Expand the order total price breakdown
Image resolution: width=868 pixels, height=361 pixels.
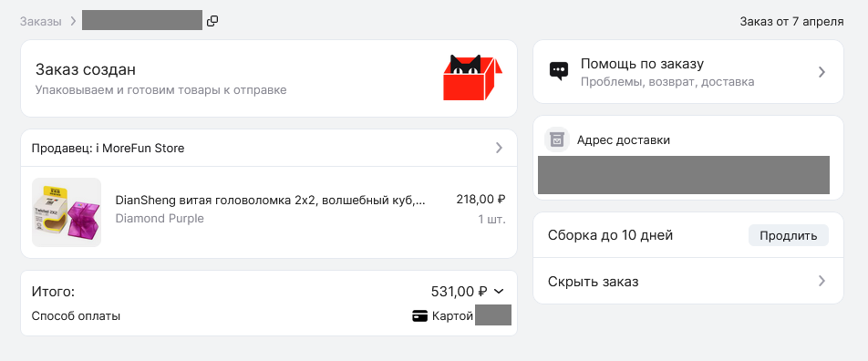point(499,291)
